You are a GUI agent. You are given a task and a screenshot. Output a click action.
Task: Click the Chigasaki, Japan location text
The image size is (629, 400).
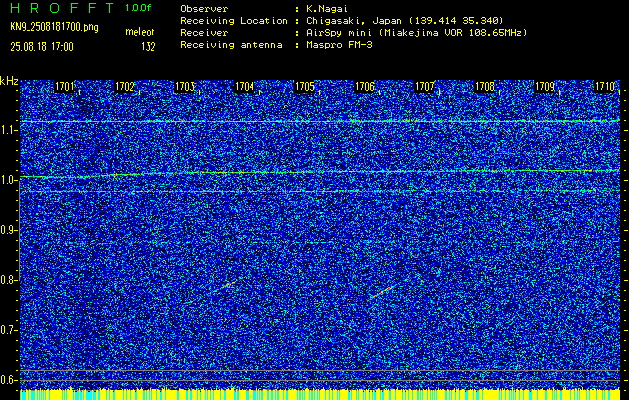click(405, 20)
